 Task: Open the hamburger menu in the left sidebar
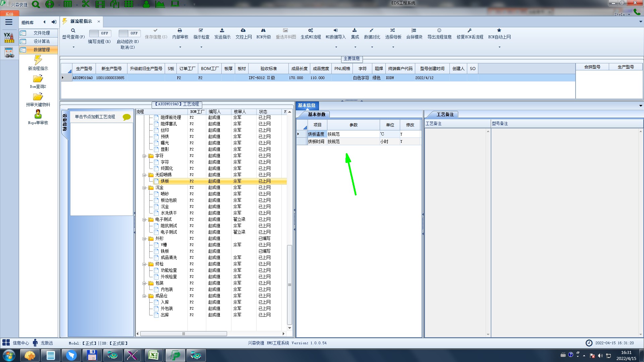[9, 22]
